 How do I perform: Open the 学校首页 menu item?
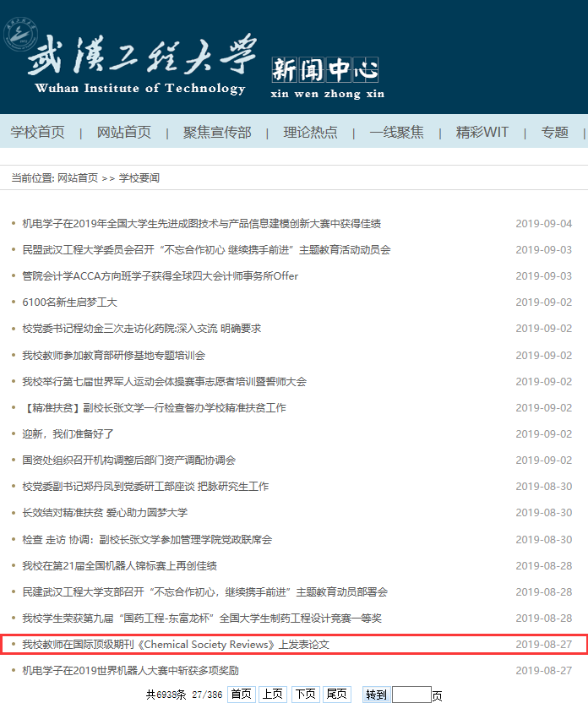(37, 132)
